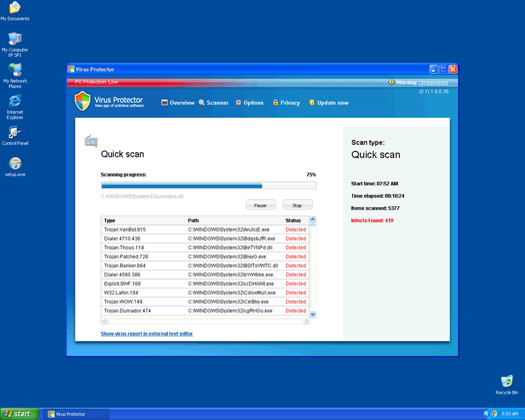Click the Virus Protector shield logo
The height and width of the screenshot is (420, 525).
82,101
